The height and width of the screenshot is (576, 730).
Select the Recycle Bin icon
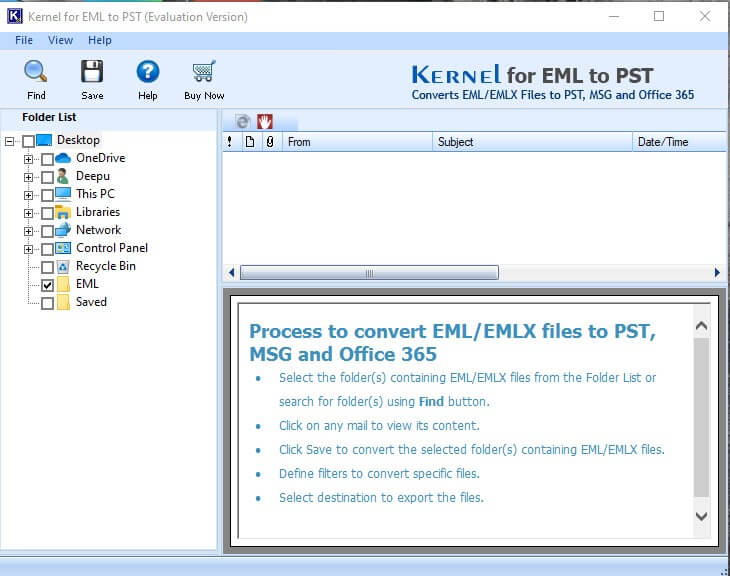coord(63,266)
